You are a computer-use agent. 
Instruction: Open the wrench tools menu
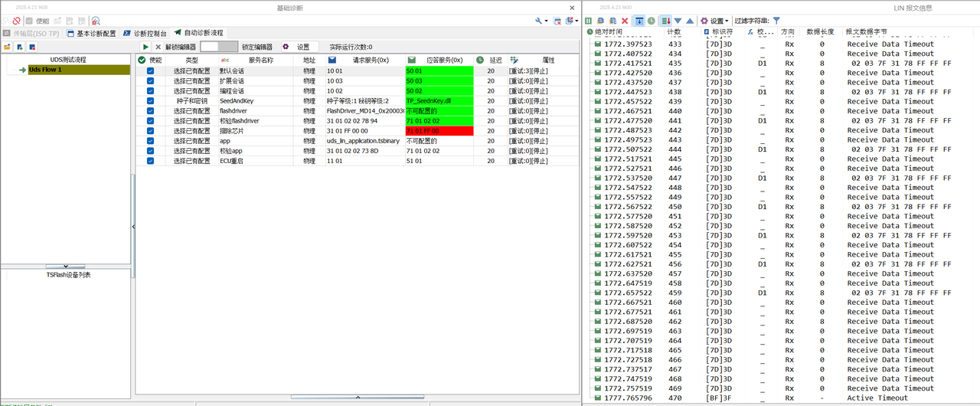click(x=541, y=21)
